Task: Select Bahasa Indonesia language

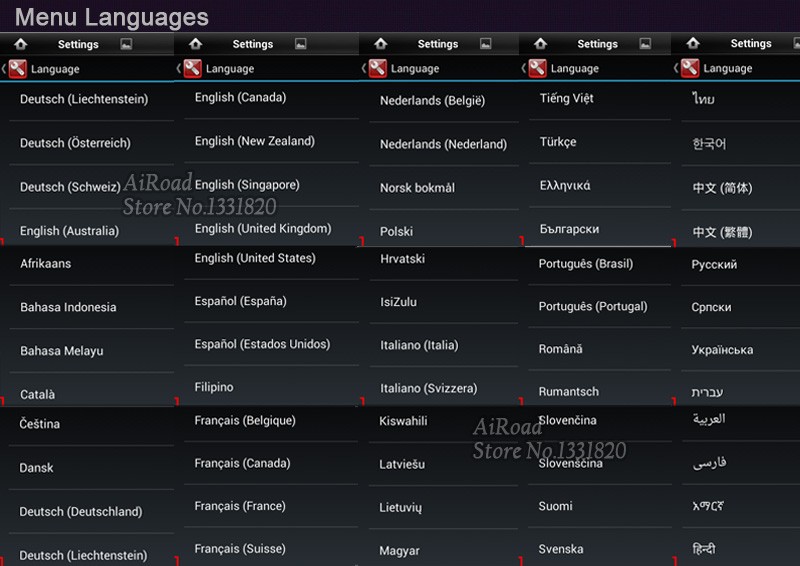Action: pyautogui.click(x=68, y=307)
